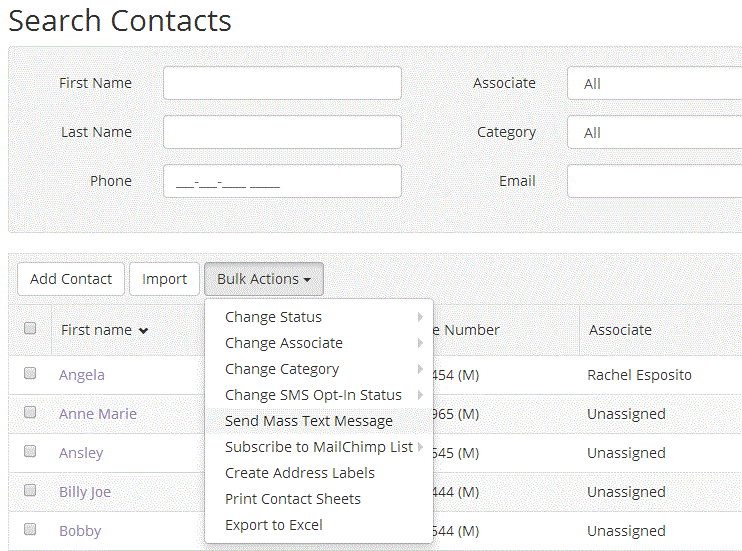Focus the Phone input field
Screen dimensions: 742x551
point(283,181)
